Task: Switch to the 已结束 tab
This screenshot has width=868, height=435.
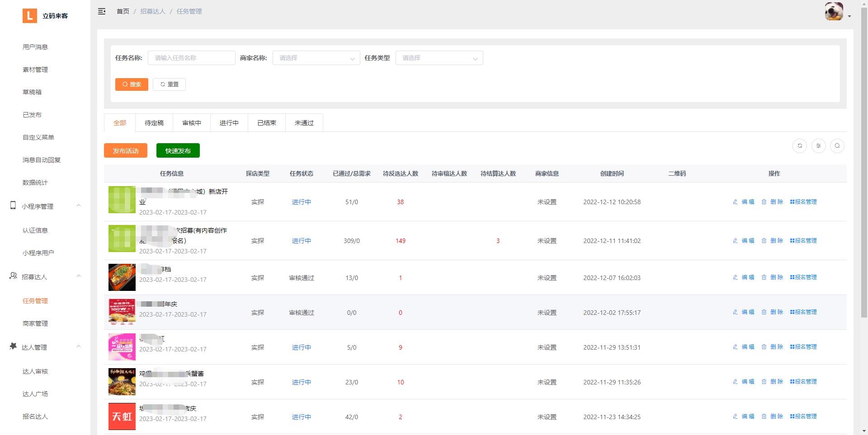Action: [267, 123]
